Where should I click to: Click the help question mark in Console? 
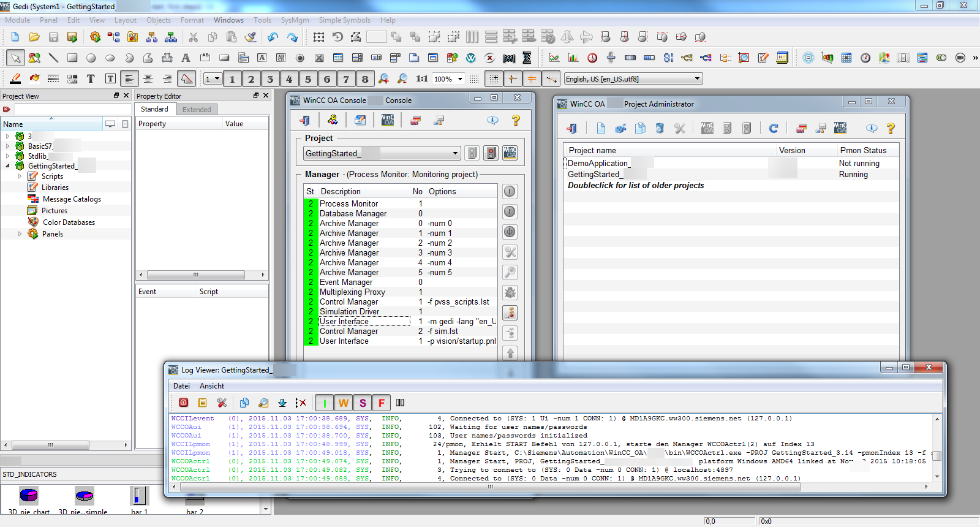pyautogui.click(x=516, y=121)
